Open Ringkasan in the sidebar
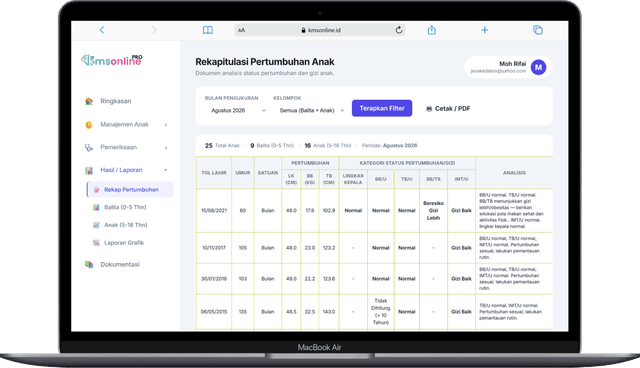Screen dimensions: 640x368 pyautogui.click(x=116, y=101)
